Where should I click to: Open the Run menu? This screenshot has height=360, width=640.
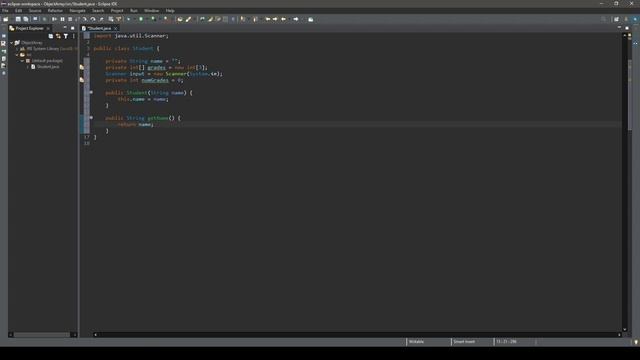point(134,11)
